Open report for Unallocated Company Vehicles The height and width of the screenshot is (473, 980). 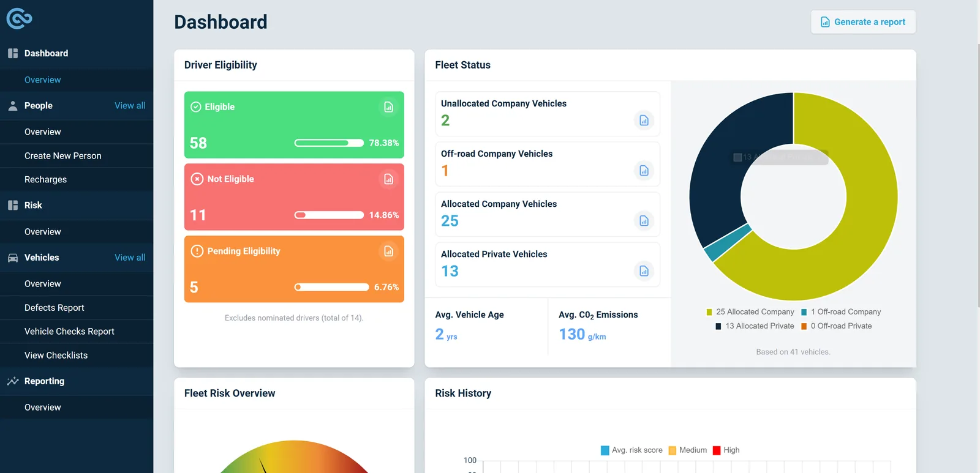644,121
